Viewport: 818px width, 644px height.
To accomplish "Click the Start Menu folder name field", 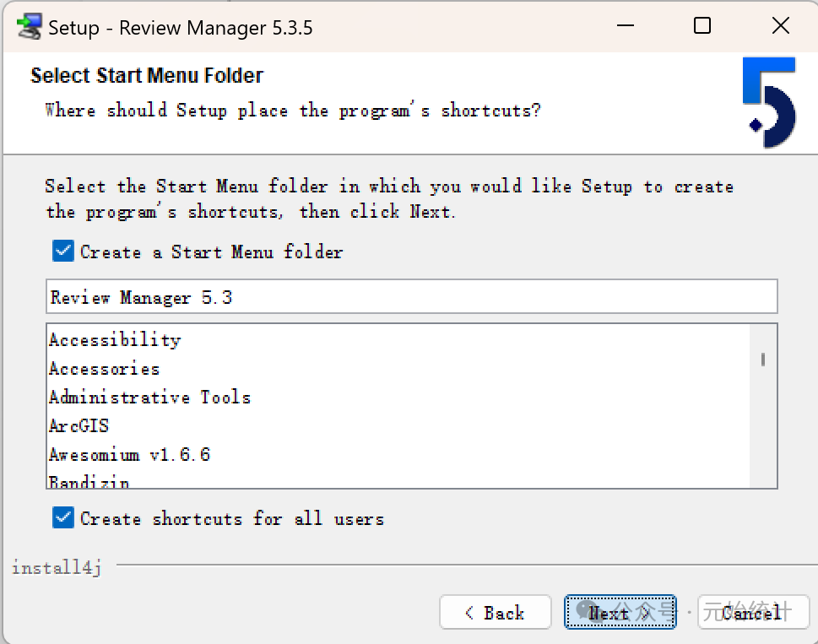I will 411,297.
